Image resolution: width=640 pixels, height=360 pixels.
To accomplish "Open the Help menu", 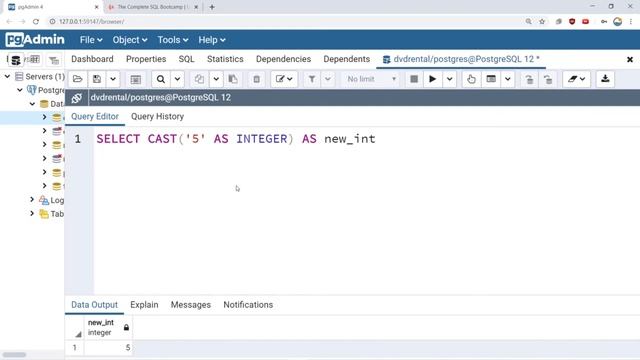I will 212,40.
